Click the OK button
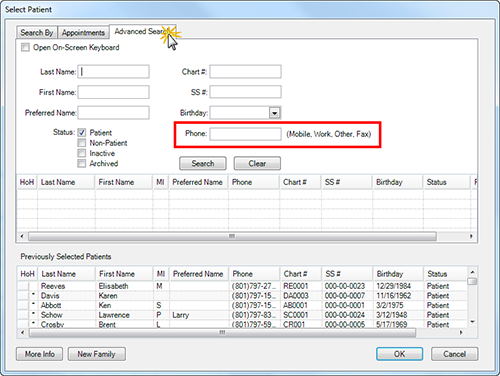Screen dimensions: 500x376 point(399,354)
